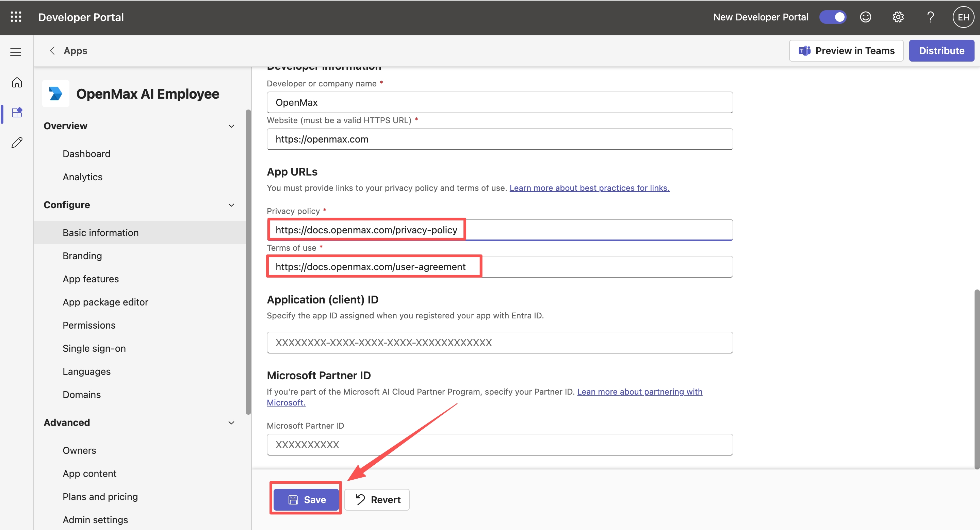Open App features
980x530 pixels.
pyautogui.click(x=91, y=279)
